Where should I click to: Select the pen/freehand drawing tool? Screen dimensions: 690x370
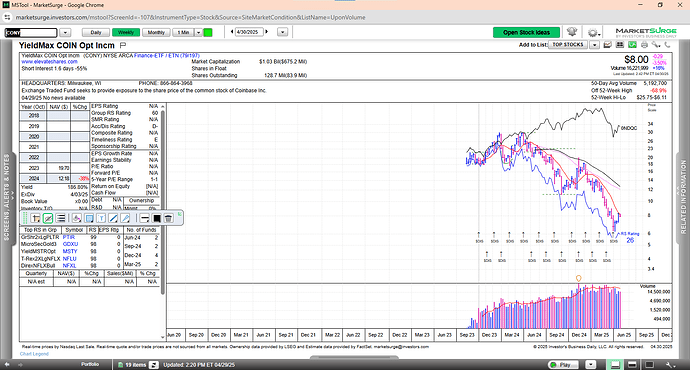point(125,218)
